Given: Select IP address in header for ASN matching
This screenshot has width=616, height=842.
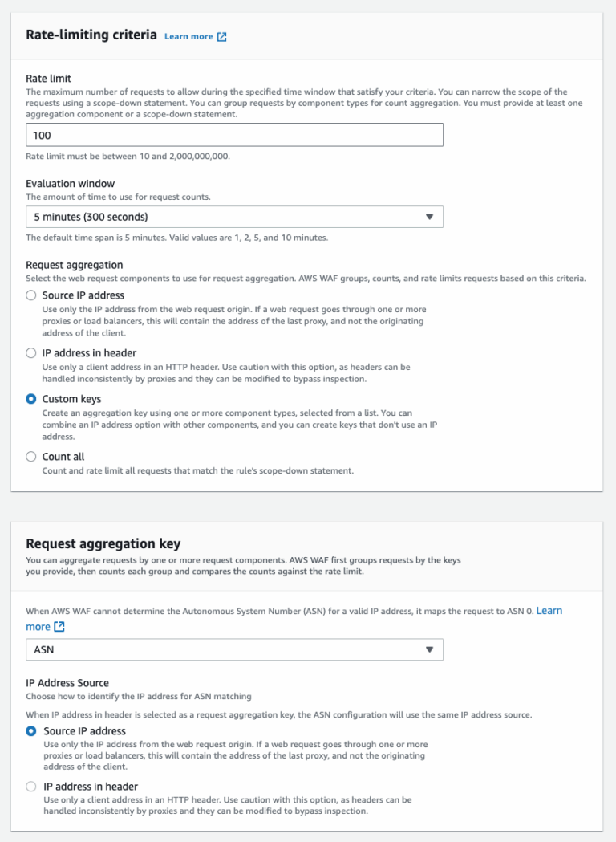Looking at the screenshot, I should [x=30, y=787].
